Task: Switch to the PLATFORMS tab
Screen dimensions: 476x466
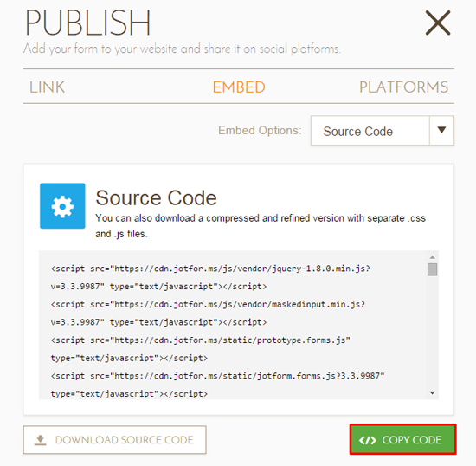Action: pos(403,87)
